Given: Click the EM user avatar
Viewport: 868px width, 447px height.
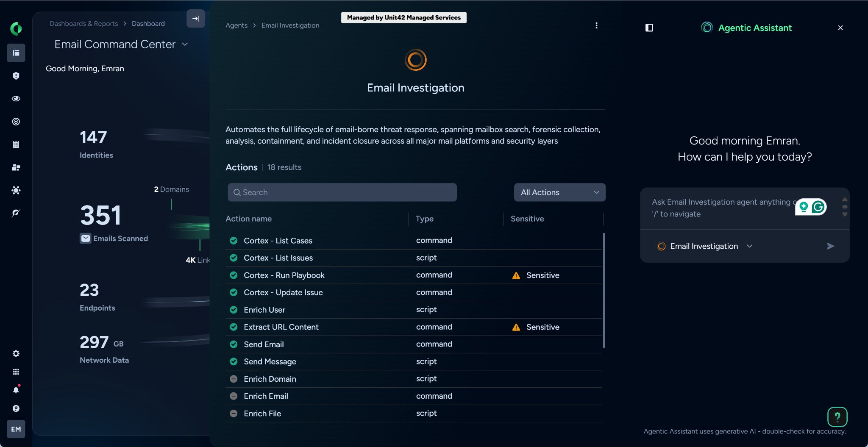Looking at the screenshot, I should [x=16, y=429].
